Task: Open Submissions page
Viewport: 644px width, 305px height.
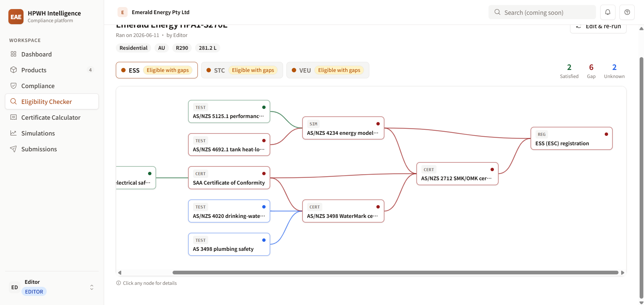Action: click(52, 149)
